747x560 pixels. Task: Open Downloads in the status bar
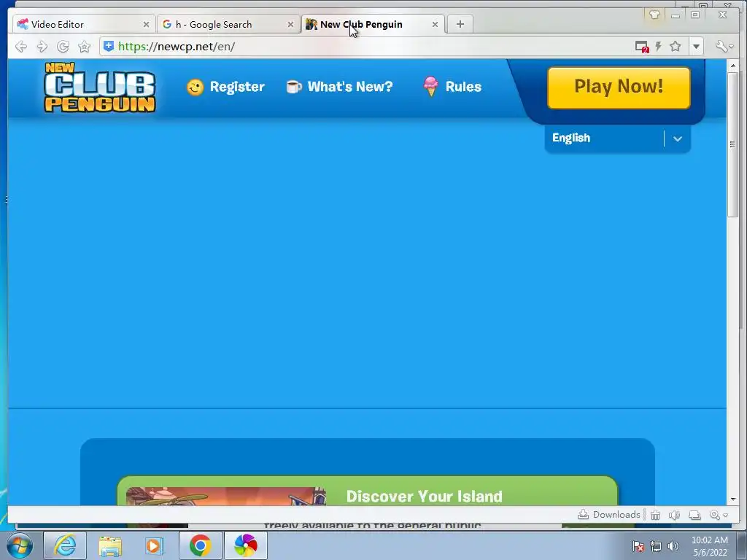point(609,515)
